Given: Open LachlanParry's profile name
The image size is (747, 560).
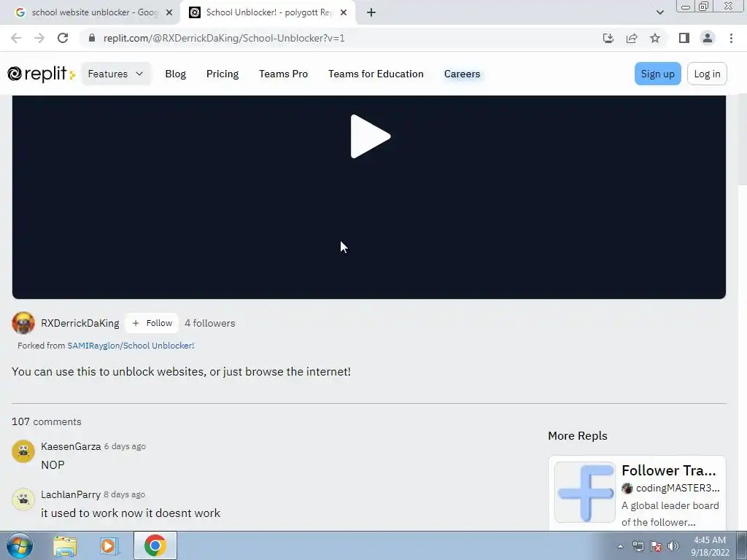Looking at the screenshot, I should [x=71, y=494].
